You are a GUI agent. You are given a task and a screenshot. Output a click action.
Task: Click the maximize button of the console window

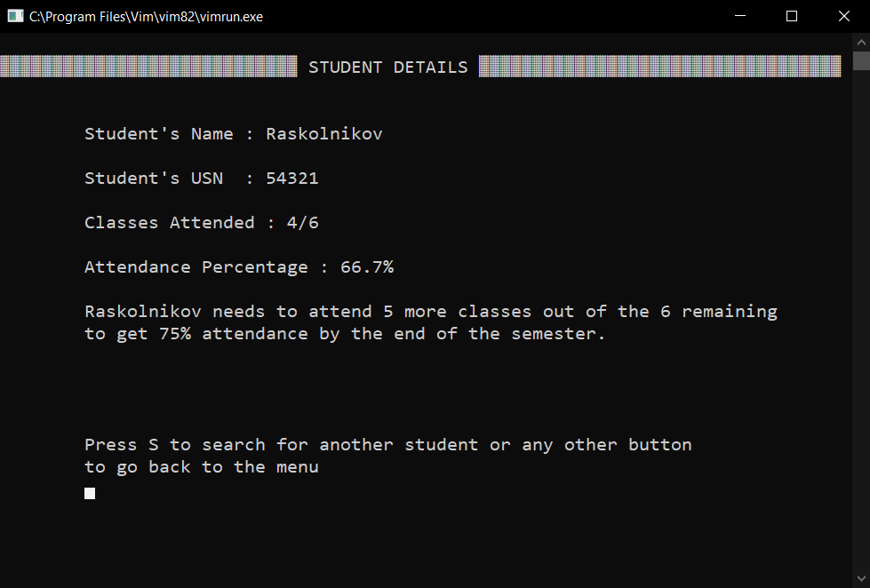pyautogui.click(x=791, y=16)
